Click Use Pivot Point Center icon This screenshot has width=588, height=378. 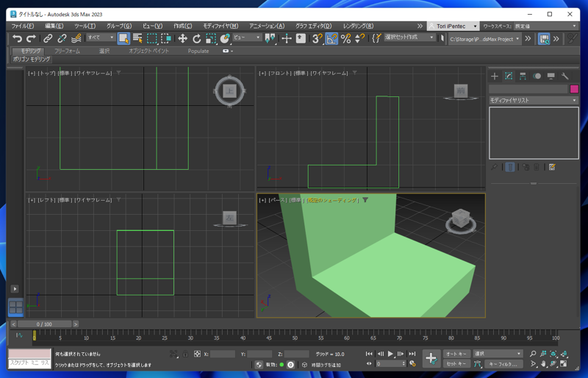point(270,38)
